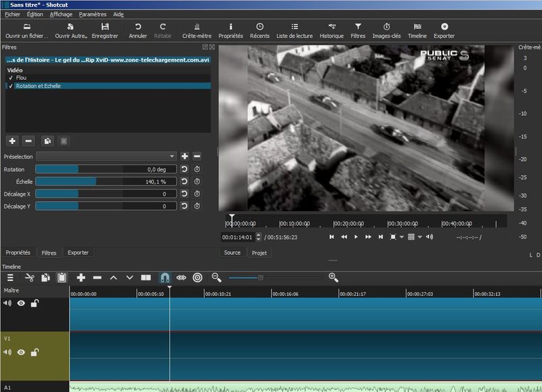Switch to the Projet player tab
The height and width of the screenshot is (392, 542).
pos(259,253)
